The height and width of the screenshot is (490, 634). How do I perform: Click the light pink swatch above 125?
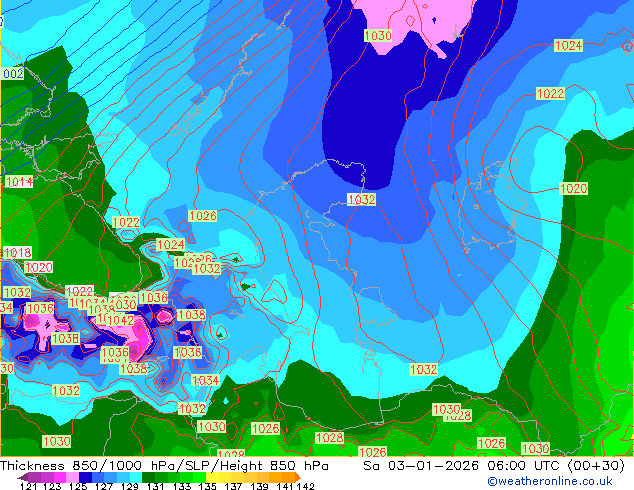(x=72, y=477)
